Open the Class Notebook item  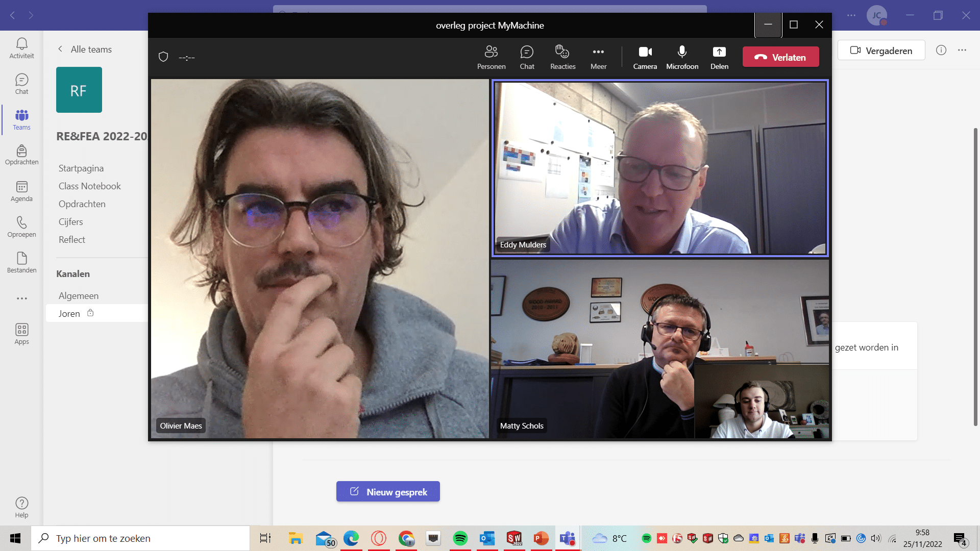point(90,186)
